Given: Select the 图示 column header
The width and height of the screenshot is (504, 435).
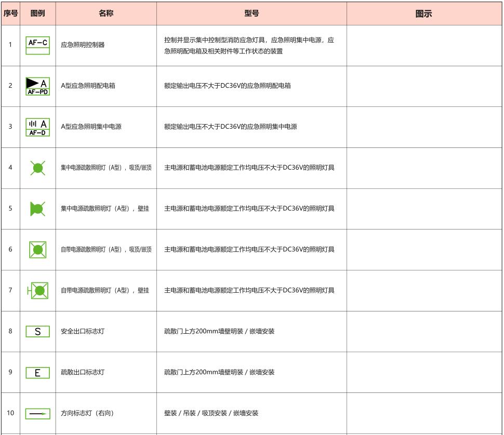Looking at the screenshot, I should coord(424,13).
